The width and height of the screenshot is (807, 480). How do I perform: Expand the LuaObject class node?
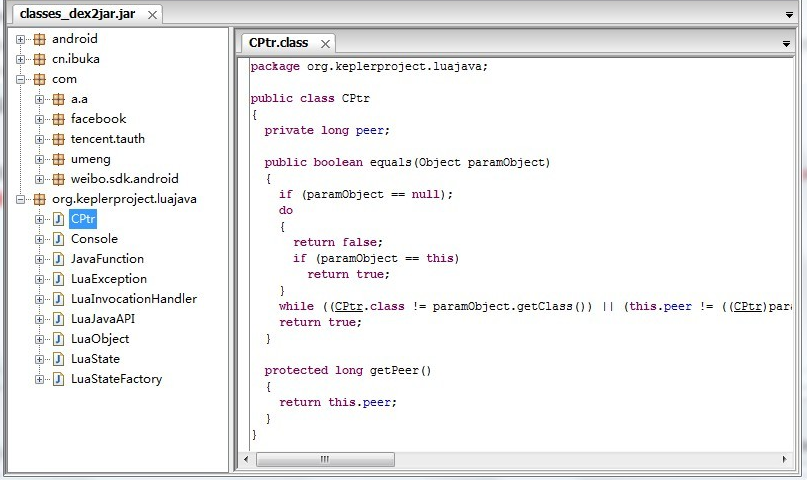pyautogui.click(x=40, y=339)
